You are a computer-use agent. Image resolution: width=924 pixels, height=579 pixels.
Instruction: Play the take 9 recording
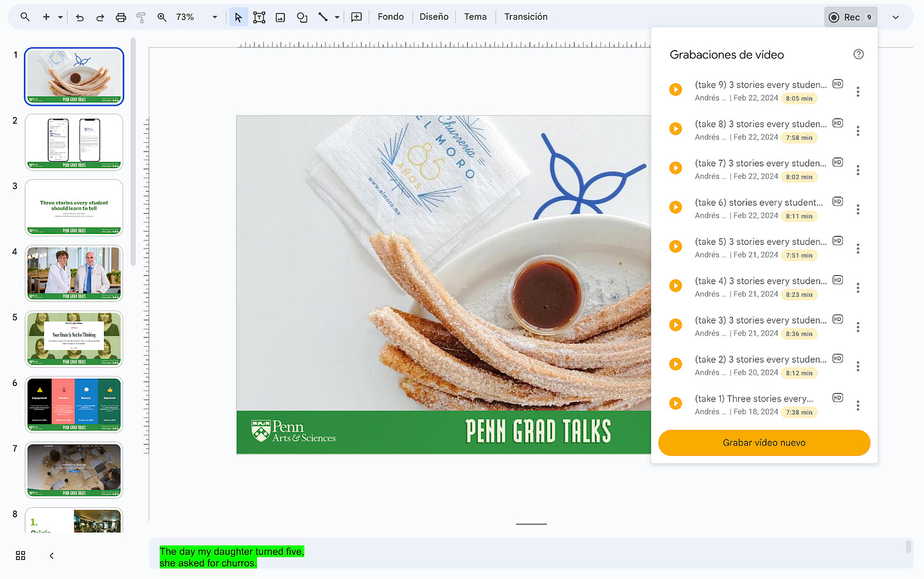coord(676,90)
